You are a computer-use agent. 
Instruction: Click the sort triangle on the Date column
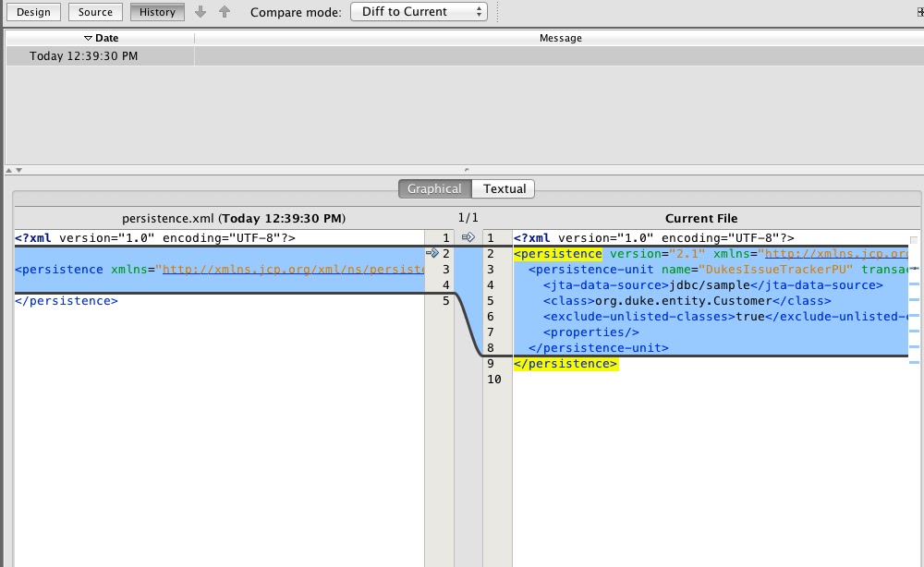[x=90, y=38]
